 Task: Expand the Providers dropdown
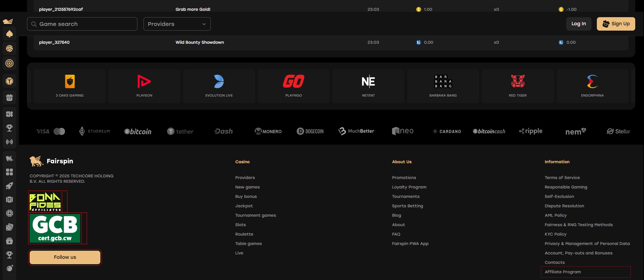pyautogui.click(x=177, y=24)
